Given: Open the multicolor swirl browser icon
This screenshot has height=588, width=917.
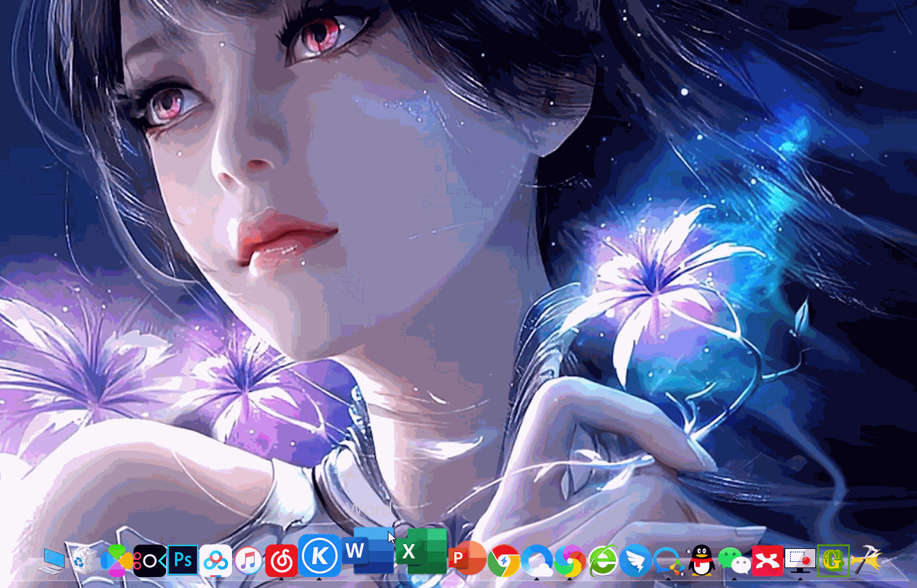Looking at the screenshot, I should coord(570,561).
